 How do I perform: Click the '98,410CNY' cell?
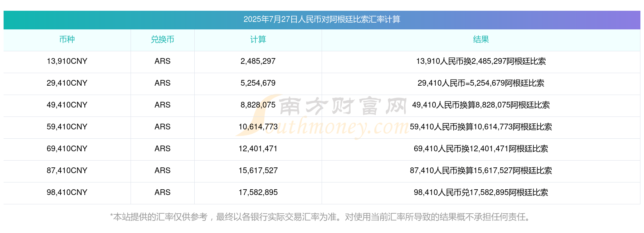[67, 192]
